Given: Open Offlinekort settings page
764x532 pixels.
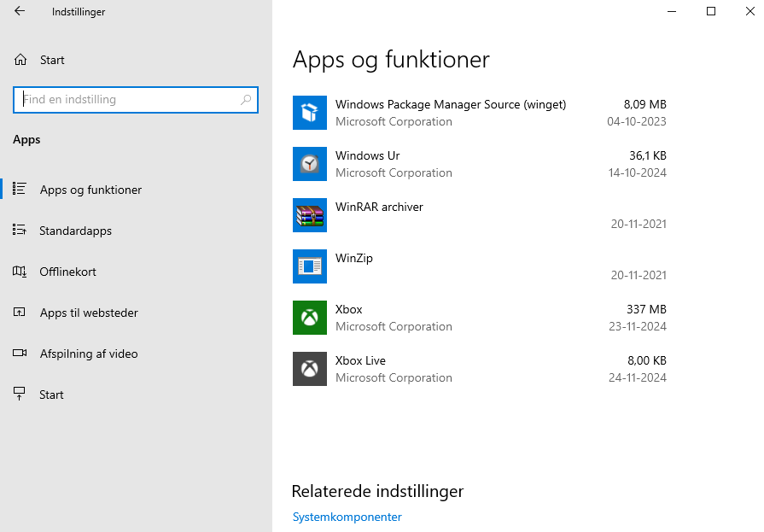Looking at the screenshot, I should click(67, 272).
